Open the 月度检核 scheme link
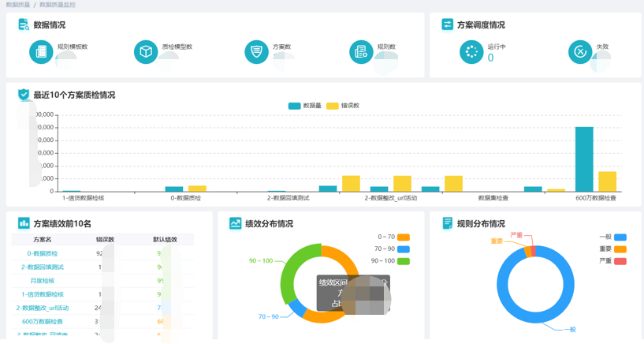This screenshot has height=344, width=644. pos(43,281)
